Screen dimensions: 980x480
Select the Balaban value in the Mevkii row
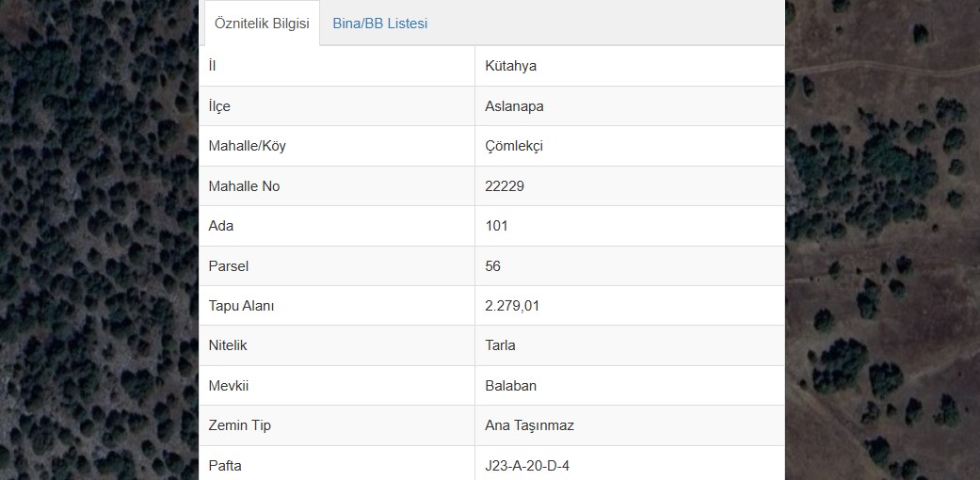pos(510,386)
